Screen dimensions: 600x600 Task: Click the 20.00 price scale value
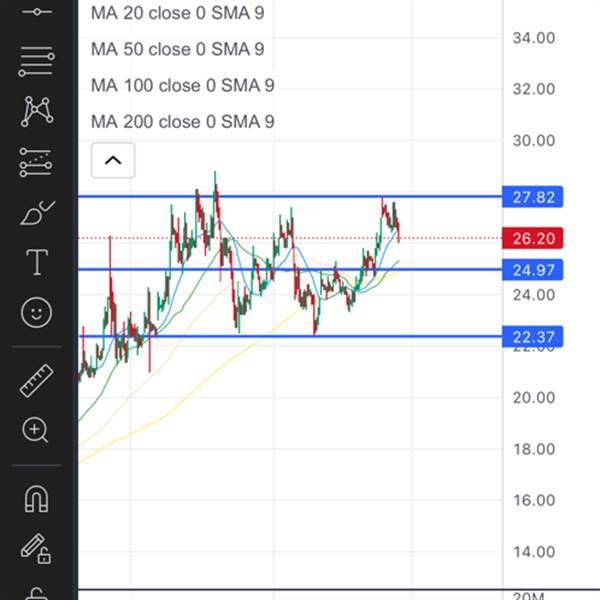click(534, 398)
